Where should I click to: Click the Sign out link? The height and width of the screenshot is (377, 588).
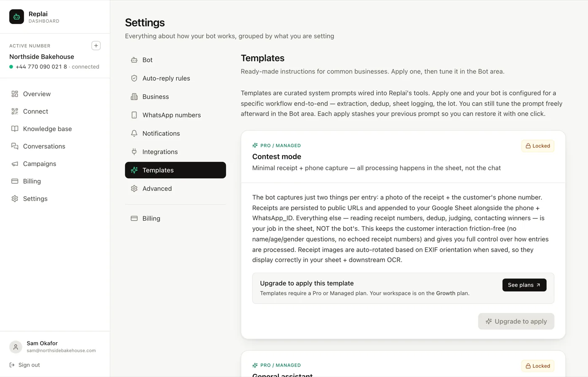(x=25, y=365)
